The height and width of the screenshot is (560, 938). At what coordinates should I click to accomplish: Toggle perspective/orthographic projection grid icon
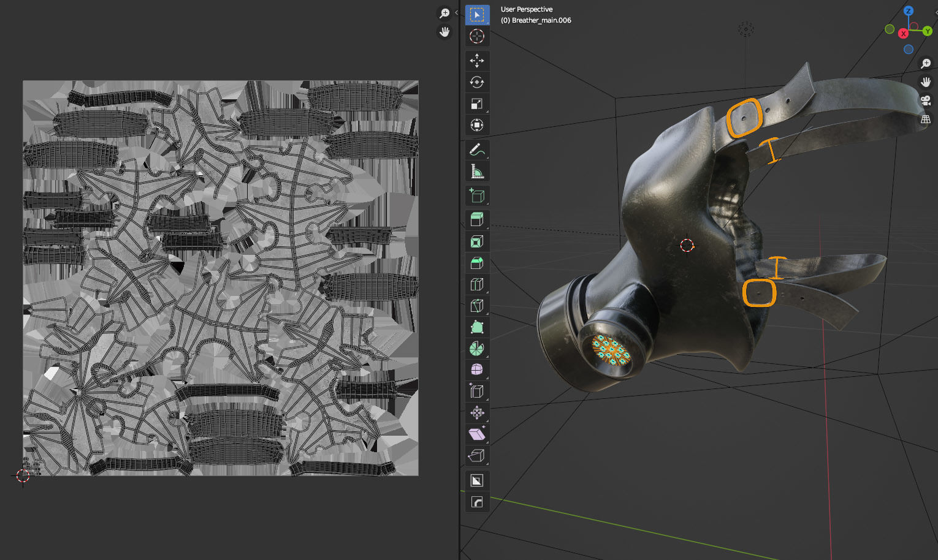(x=926, y=119)
